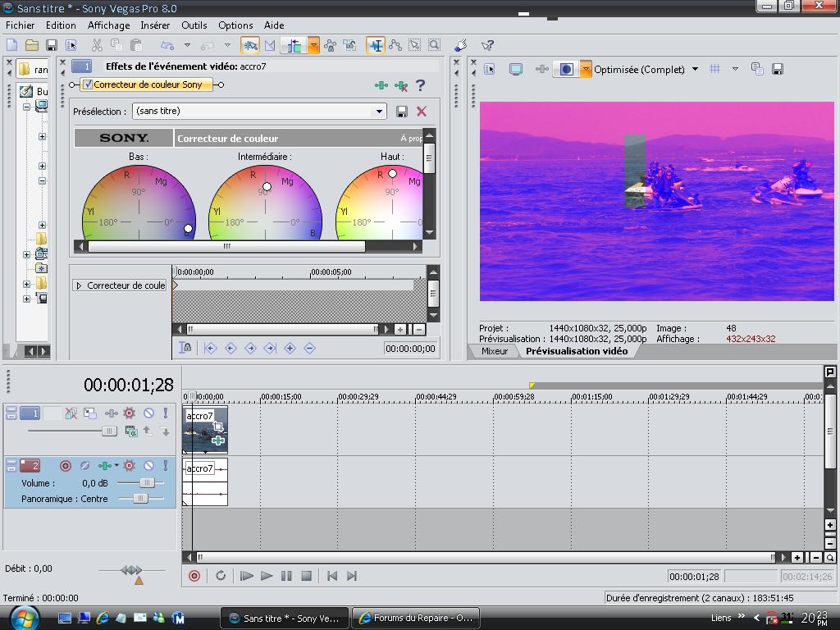The width and height of the screenshot is (840, 630).
Task: Expand the Correcteur de coule keyframe row
Action: point(79,285)
